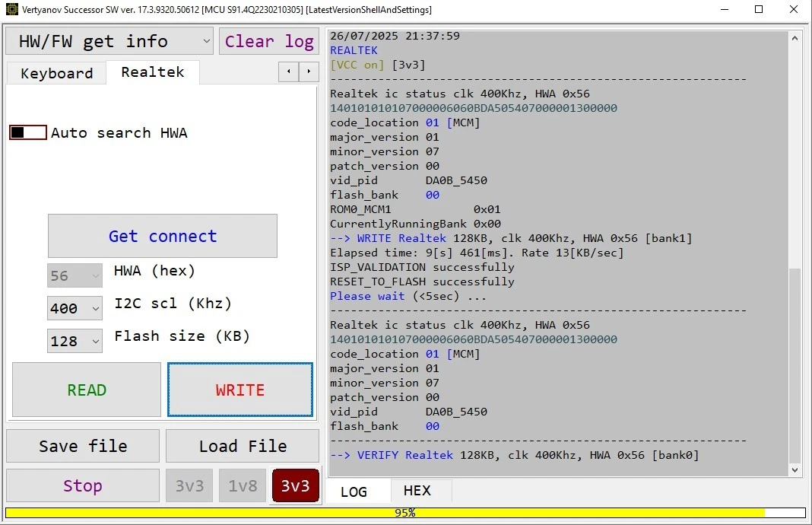Switch to the HEX tab
This screenshot has width=812, height=525.
[x=417, y=491]
